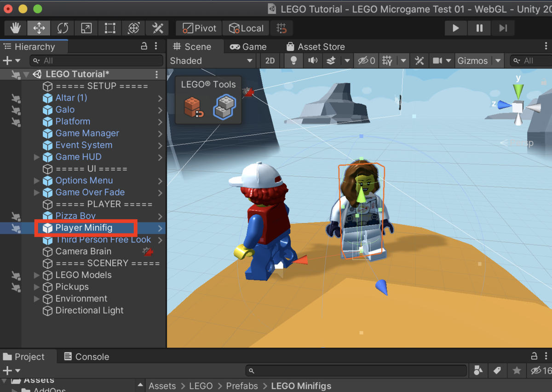This screenshot has width=552, height=392.
Task: Open custom editor tools
Action: [157, 28]
